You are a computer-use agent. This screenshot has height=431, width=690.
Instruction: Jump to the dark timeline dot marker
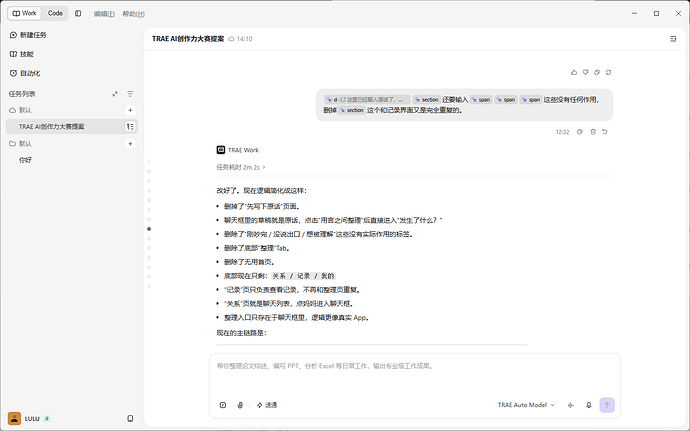coord(149,229)
